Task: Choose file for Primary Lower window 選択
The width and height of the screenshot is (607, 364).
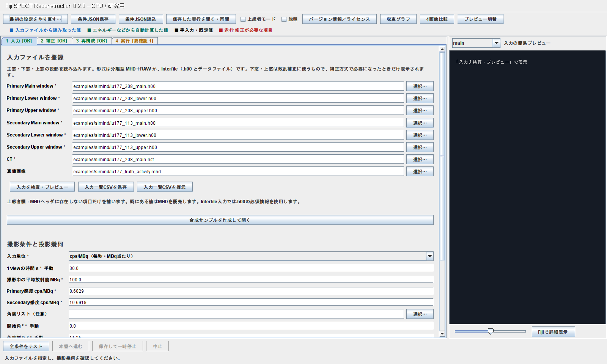Action: tap(420, 98)
